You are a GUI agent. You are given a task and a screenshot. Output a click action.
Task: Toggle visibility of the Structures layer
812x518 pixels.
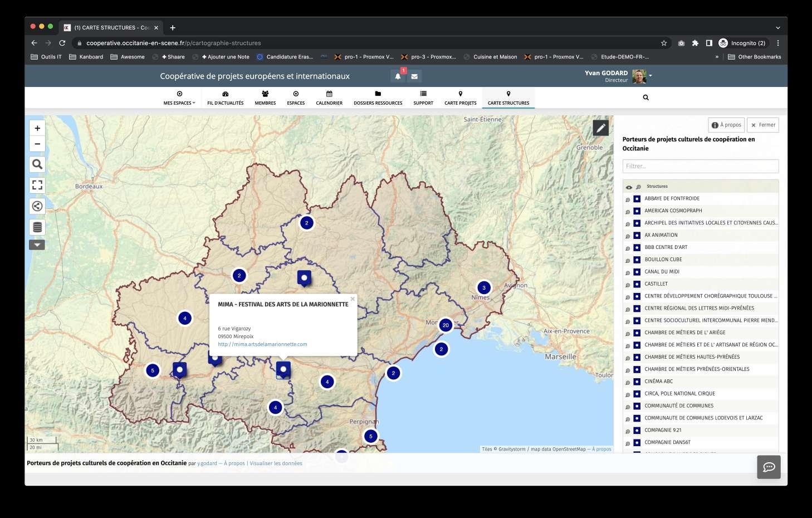point(629,187)
